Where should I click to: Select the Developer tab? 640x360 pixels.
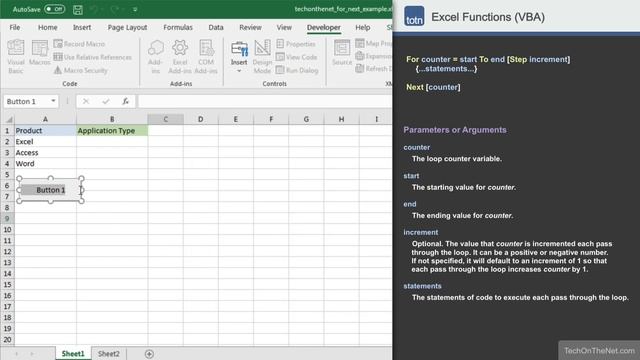pyautogui.click(x=324, y=27)
